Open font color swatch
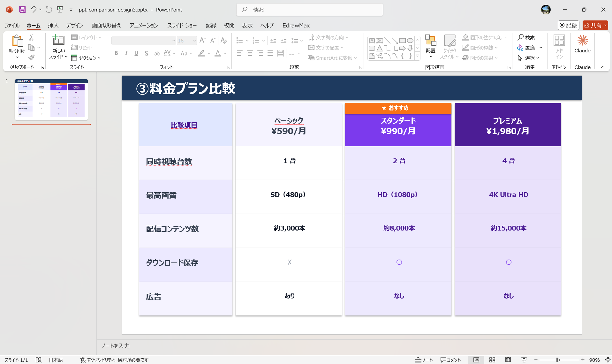 pos(218,53)
